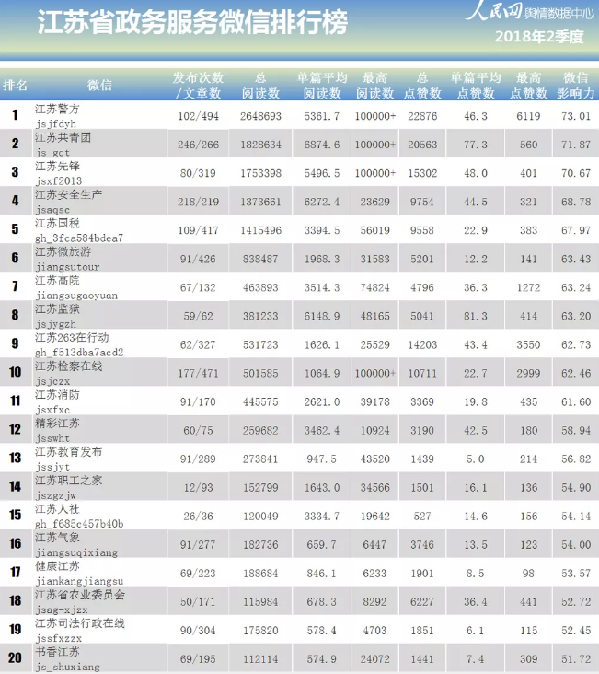
Task: Select the 排名 column header
Action: [15, 85]
